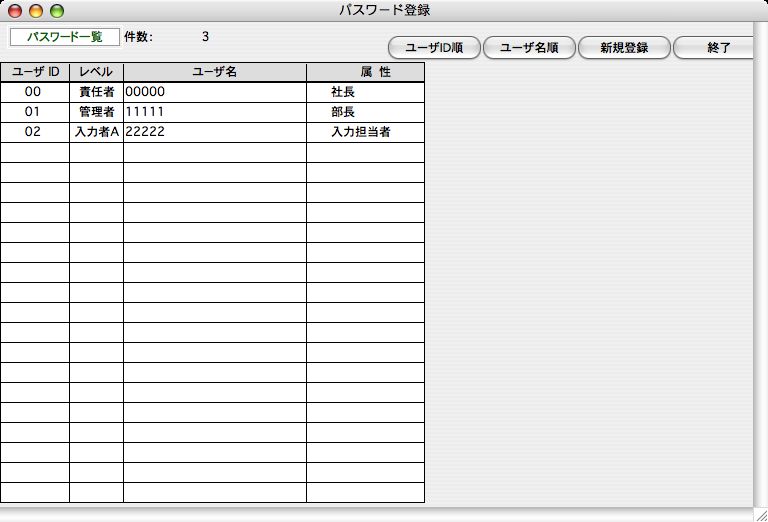Select user name 00000

214,92
